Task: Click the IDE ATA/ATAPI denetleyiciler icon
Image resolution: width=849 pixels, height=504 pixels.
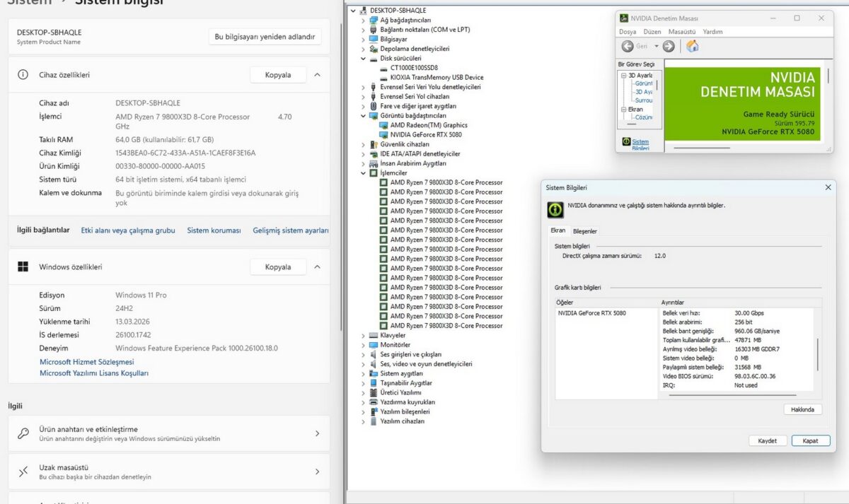Action: tap(374, 153)
